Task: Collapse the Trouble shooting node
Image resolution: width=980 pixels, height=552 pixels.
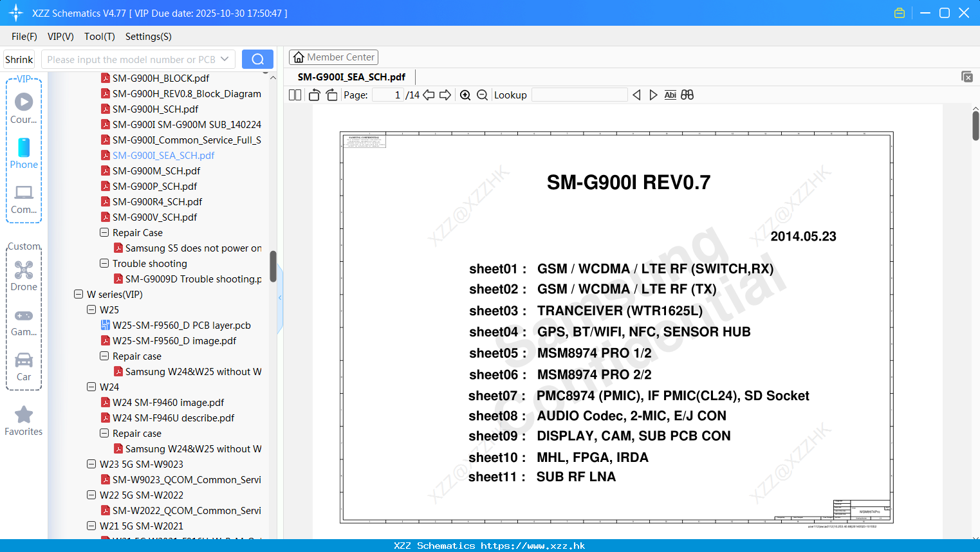Action: [104, 264]
